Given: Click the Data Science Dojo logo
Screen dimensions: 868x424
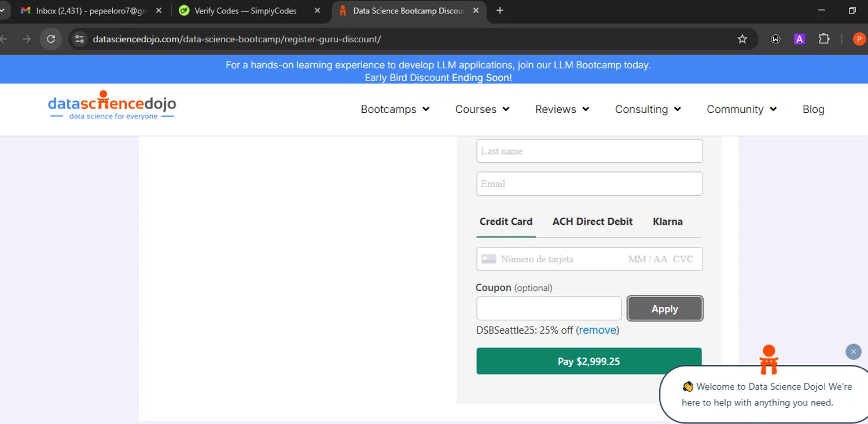Looking at the screenshot, I should click(x=112, y=105).
